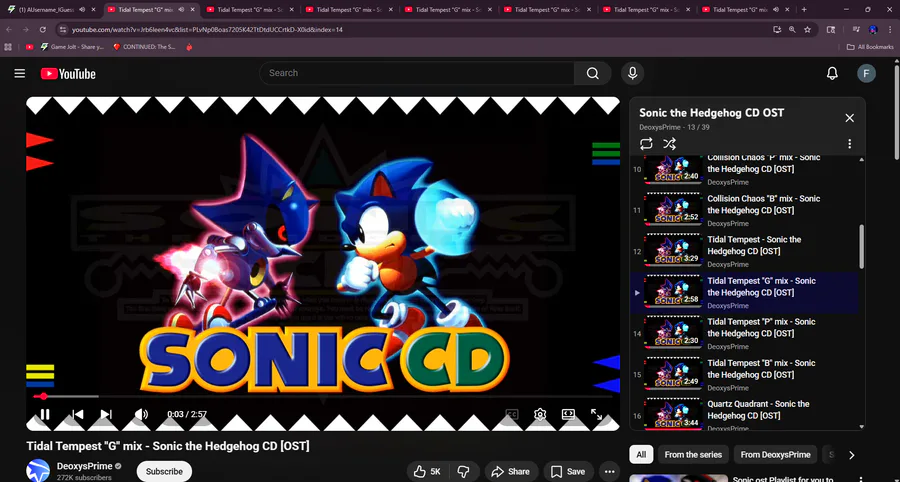Open the CONTINUED: The S... bookmark
Image resolution: width=900 pixels, height=482 pixels.
pyautogui.click(x=145, y=47)
